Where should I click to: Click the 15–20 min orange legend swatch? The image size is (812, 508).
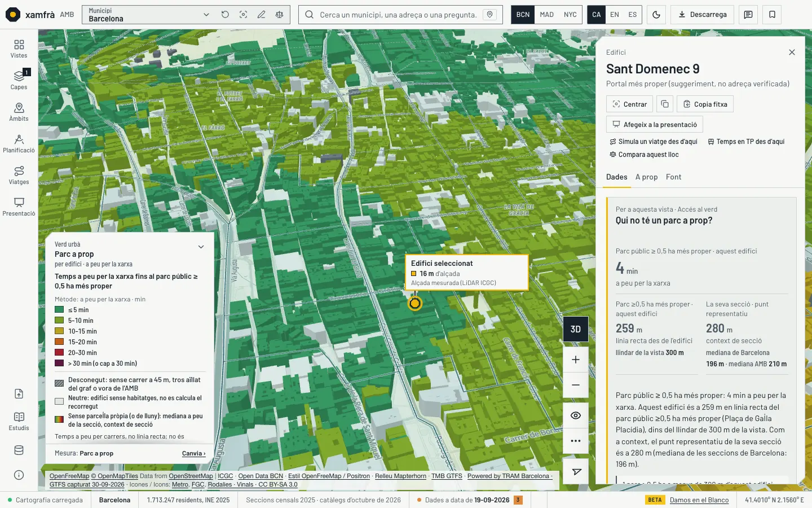pyautogui.click(x=59, y=342)
